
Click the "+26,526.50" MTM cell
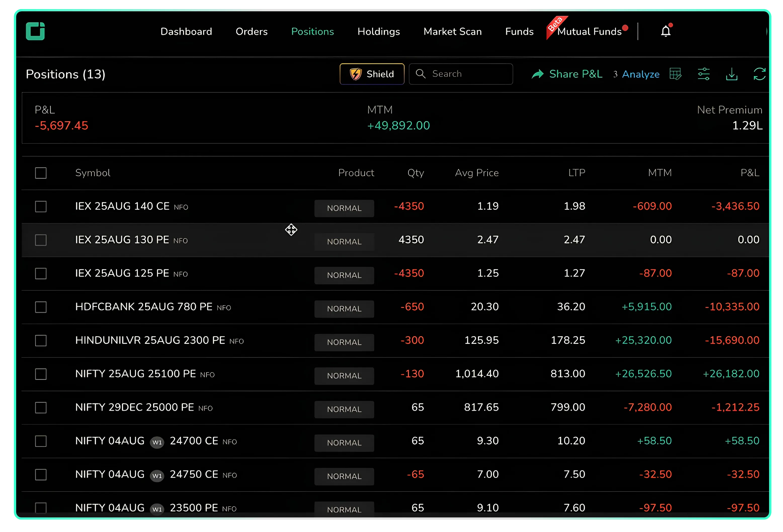[x=643, y=373]
